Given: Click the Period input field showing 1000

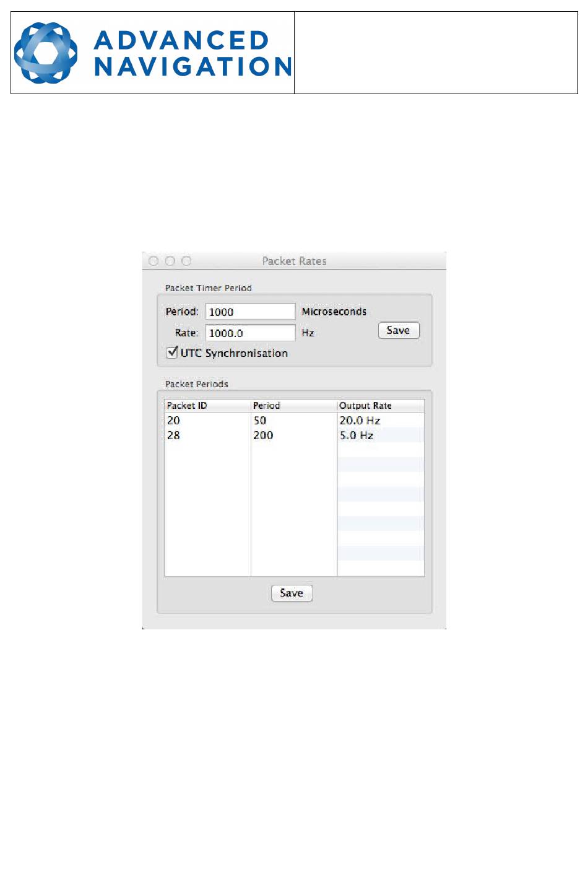Looking at the screenshot, I should point(250,312).
